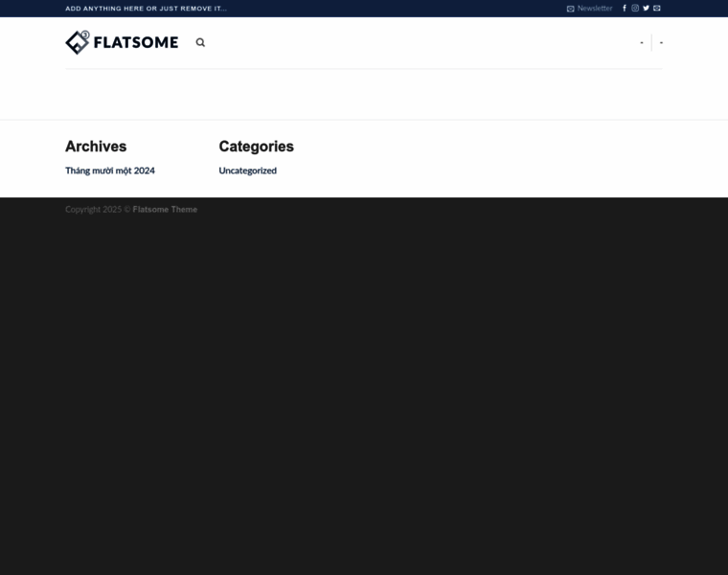Viewport: 728px width, 575px height.
Task: Open the search magnifier icon
Action: click(x=200, y=43)
